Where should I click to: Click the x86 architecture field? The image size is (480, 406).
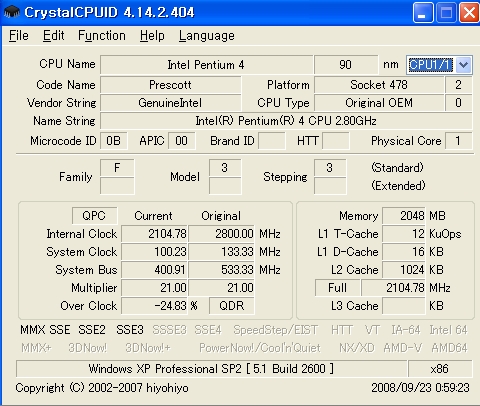tap(440, 369)
